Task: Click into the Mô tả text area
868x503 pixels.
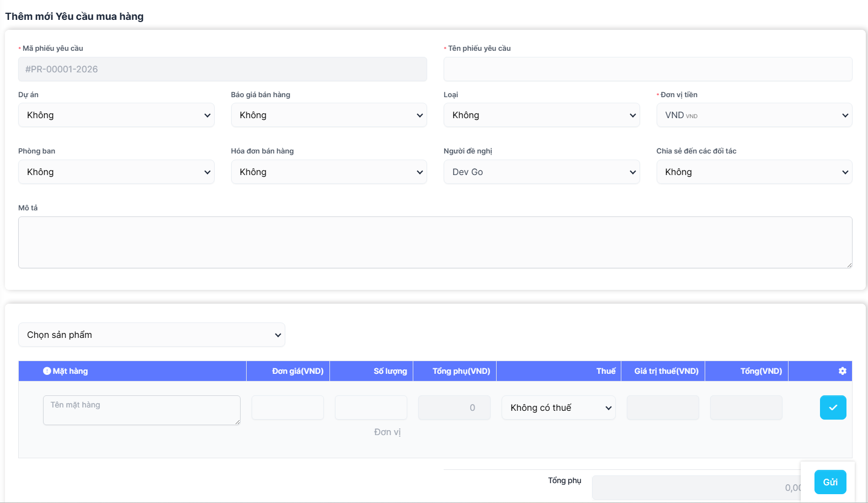Action: click(x=435, y=242)
